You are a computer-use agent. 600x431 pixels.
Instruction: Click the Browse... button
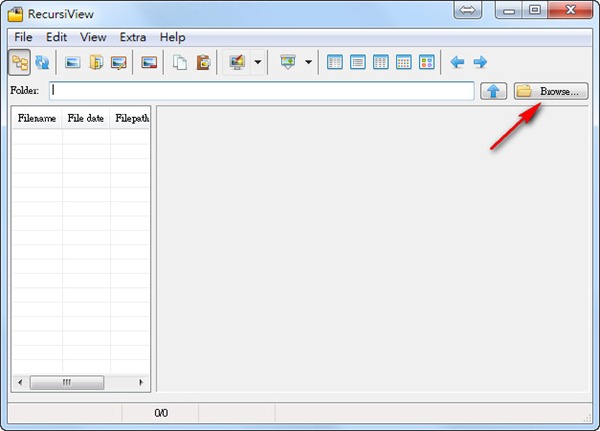coord(551,91)
